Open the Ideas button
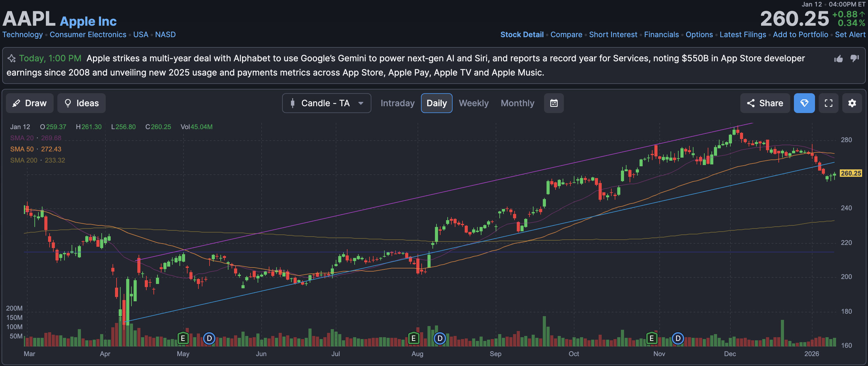 (x=81, y=103)
